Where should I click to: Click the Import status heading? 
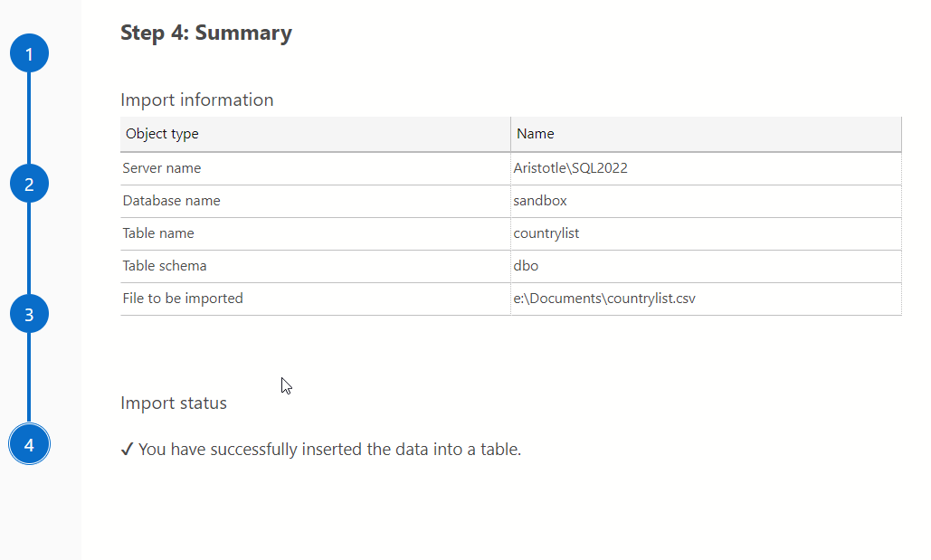[x=174, y=403]
